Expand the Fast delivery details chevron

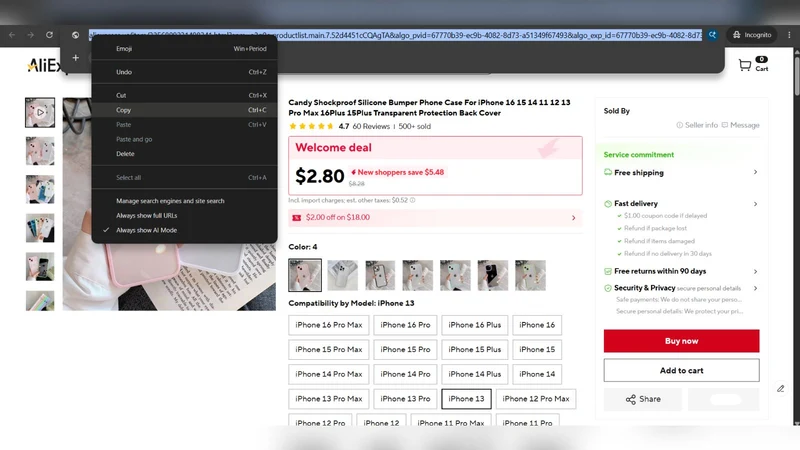pyautogui.click(x=755, y=204)
